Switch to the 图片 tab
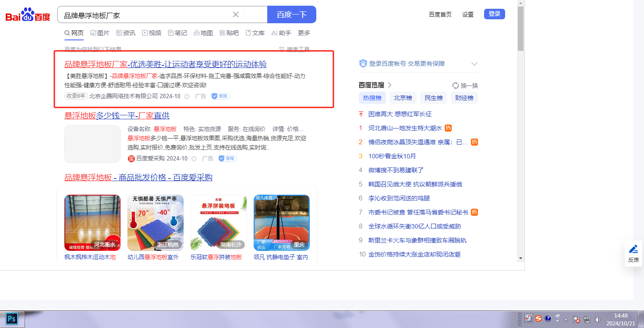 [x=100, y=33]
